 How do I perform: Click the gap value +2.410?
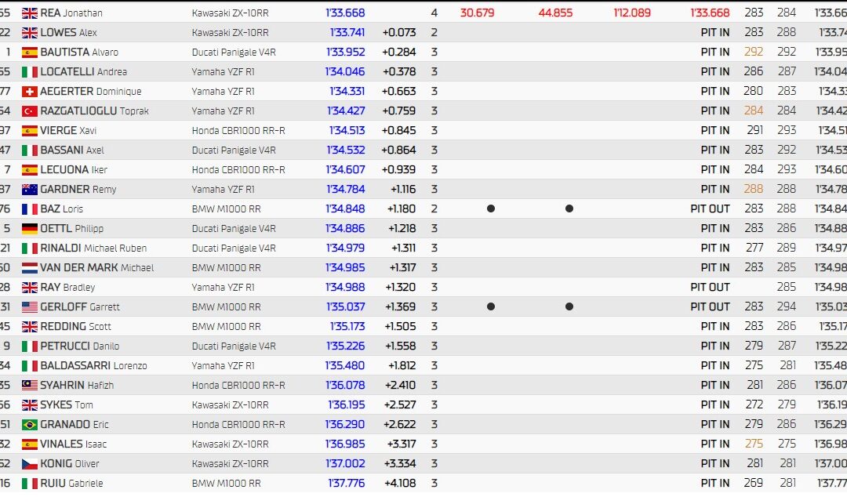(400, 386)
